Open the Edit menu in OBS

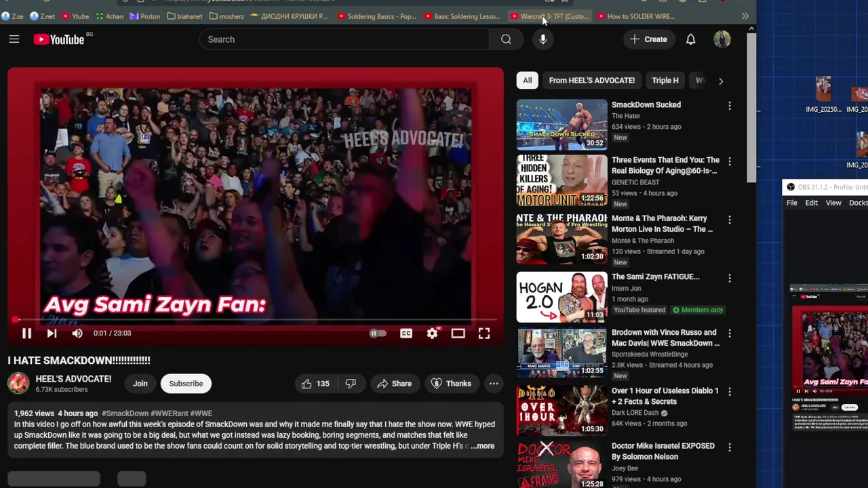pos(812,203)
